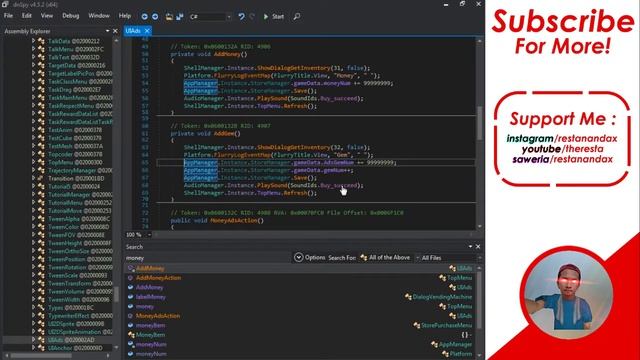Expand the TopMenu tree node
The image size is (640, 360).
coord(33,162)
